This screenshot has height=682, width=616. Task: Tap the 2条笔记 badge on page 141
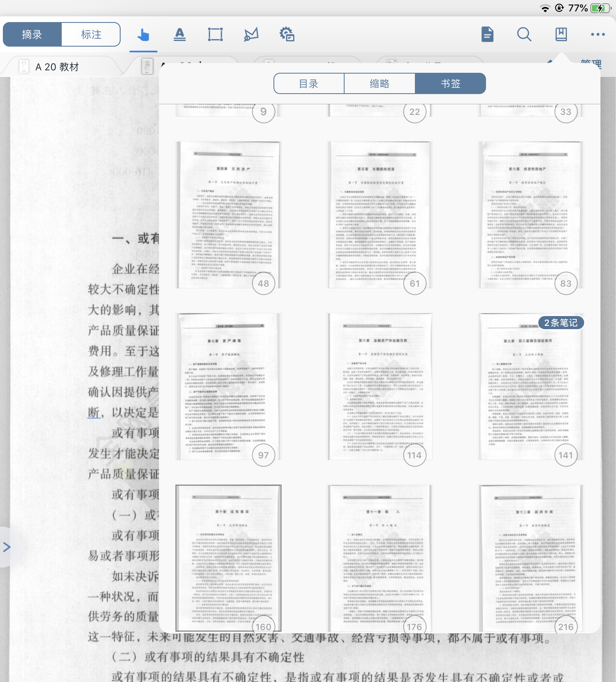coord(560,323)
